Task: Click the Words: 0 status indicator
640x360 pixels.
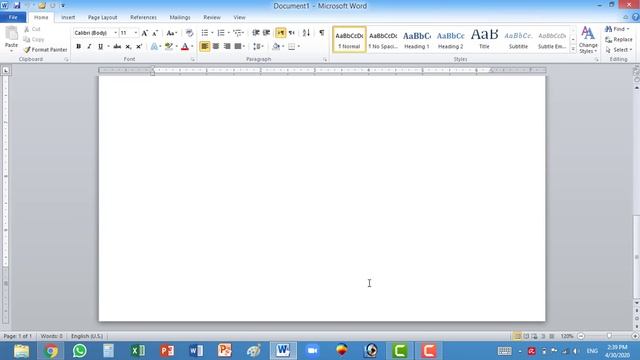Action: 51,336
